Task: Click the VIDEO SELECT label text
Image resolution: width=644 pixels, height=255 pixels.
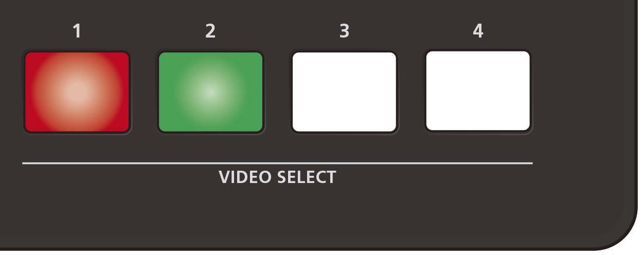Action: pos(277,177)
